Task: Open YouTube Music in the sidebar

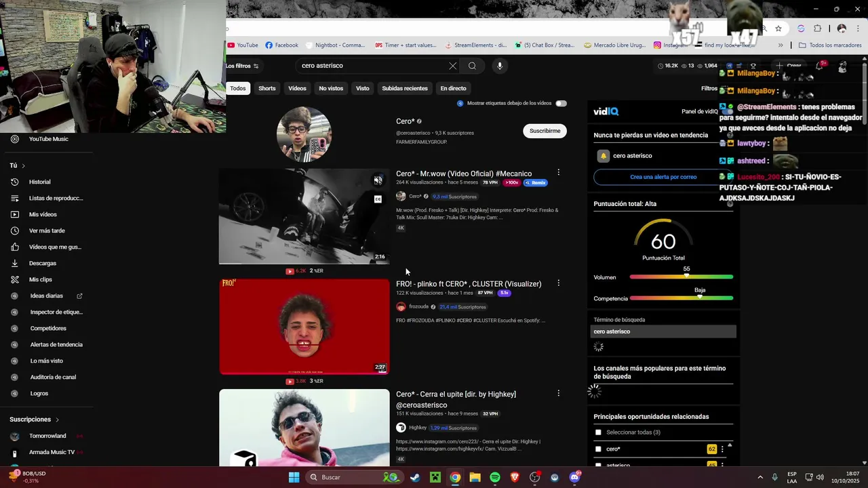Action: click(48, 139)
